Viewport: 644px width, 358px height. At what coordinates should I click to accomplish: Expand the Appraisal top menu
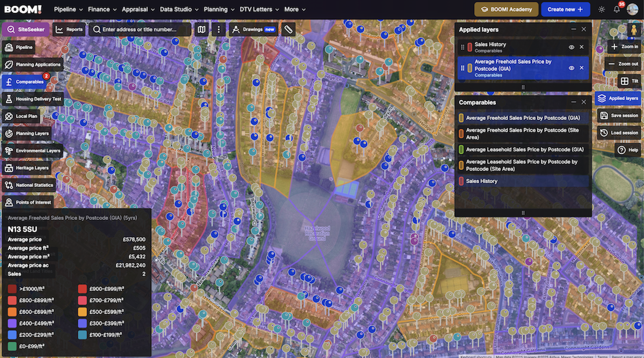(x=138, y=9)
